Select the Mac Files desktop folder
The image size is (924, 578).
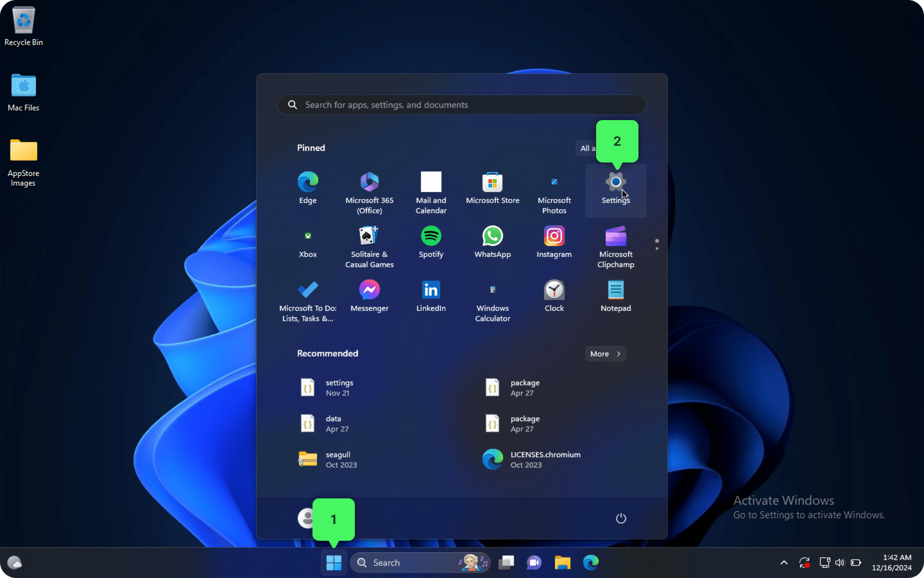tap(24, 92)
